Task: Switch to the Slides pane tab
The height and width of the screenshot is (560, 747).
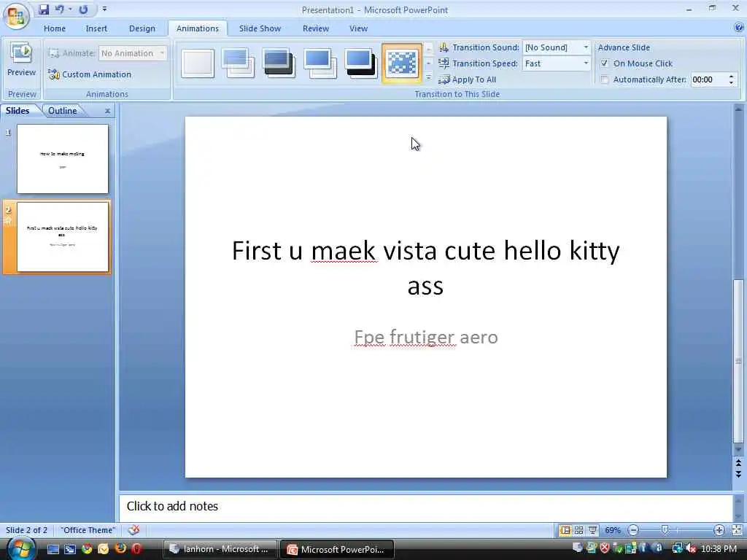Action: tap(18, 111)
